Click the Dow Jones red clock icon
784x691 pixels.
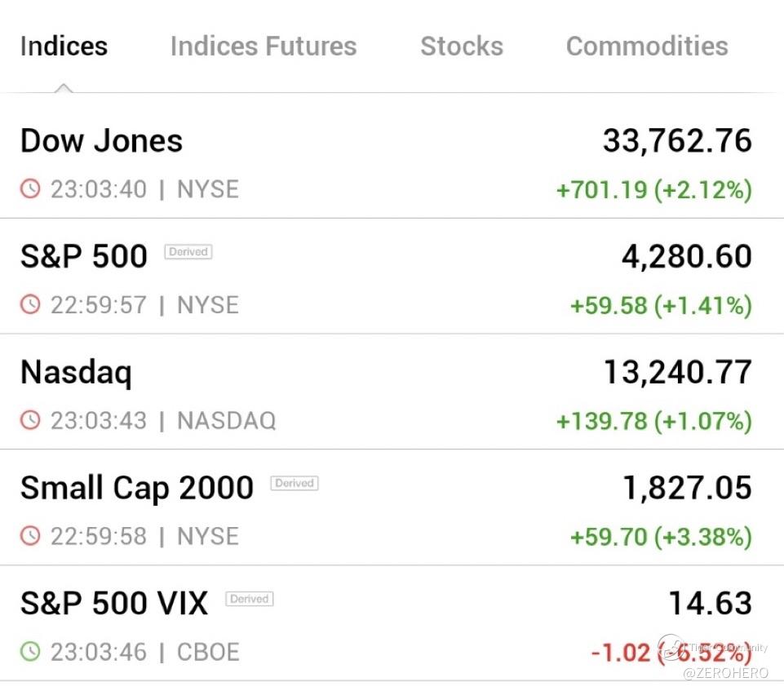tap(30, 189)
